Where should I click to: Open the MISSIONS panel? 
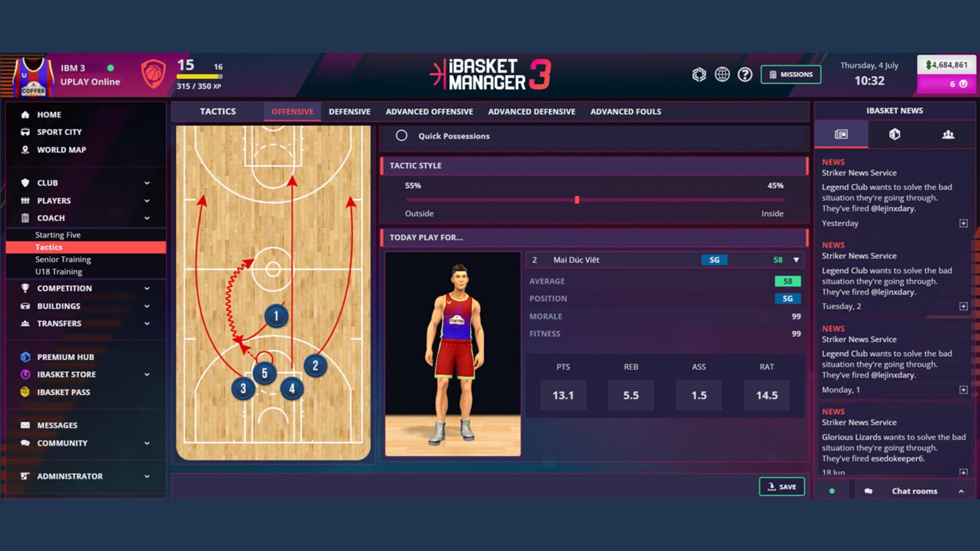[790, 74]
